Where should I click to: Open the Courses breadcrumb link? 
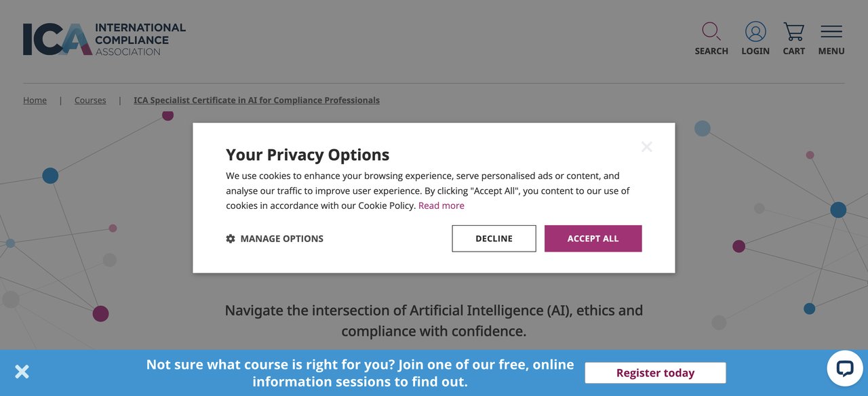[90, 100]
